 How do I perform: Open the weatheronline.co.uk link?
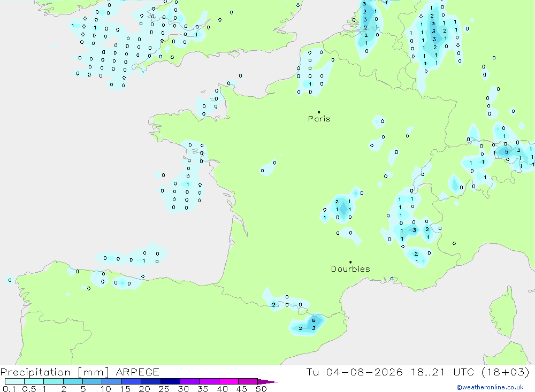click(490, 387)
